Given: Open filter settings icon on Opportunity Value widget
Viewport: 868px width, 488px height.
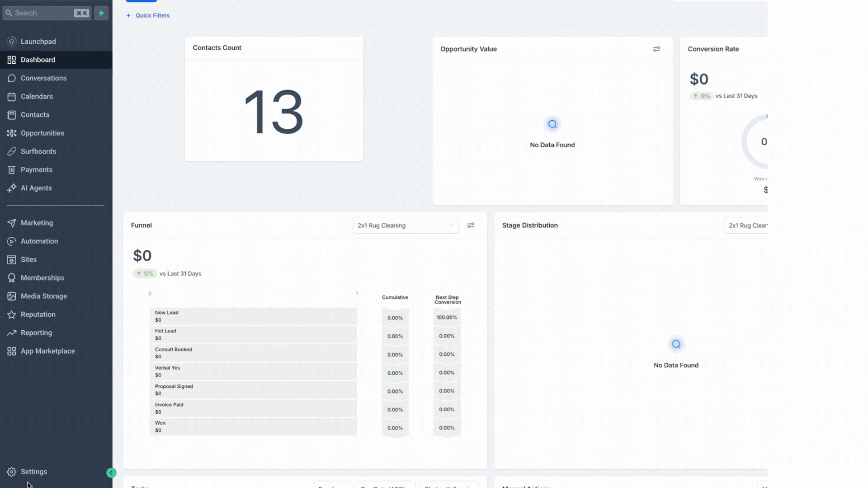Looking at the screenshot, I should pos(656,49).
